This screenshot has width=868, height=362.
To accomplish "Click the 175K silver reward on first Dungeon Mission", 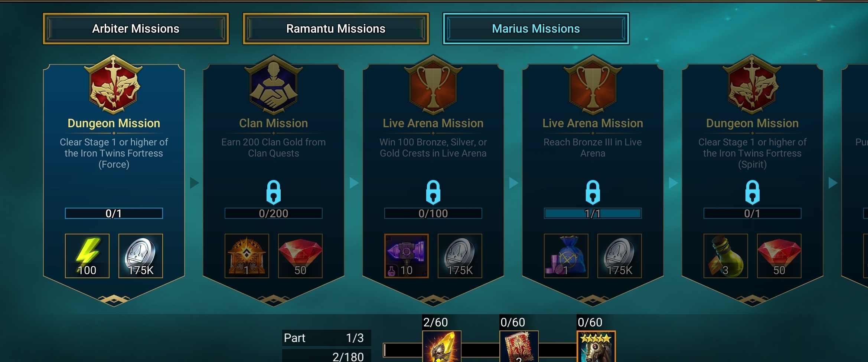I will [x=141, y=256].
